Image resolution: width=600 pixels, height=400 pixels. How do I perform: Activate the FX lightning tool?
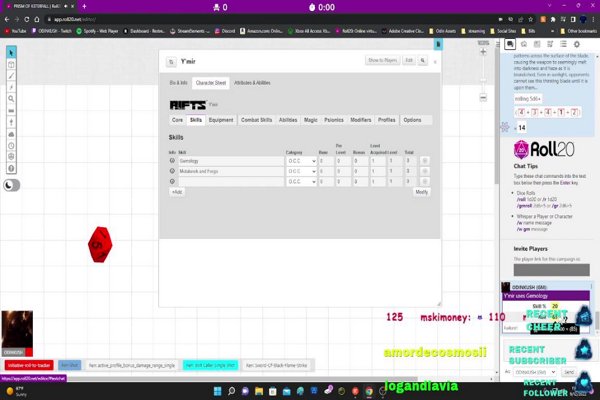[11, 87]
